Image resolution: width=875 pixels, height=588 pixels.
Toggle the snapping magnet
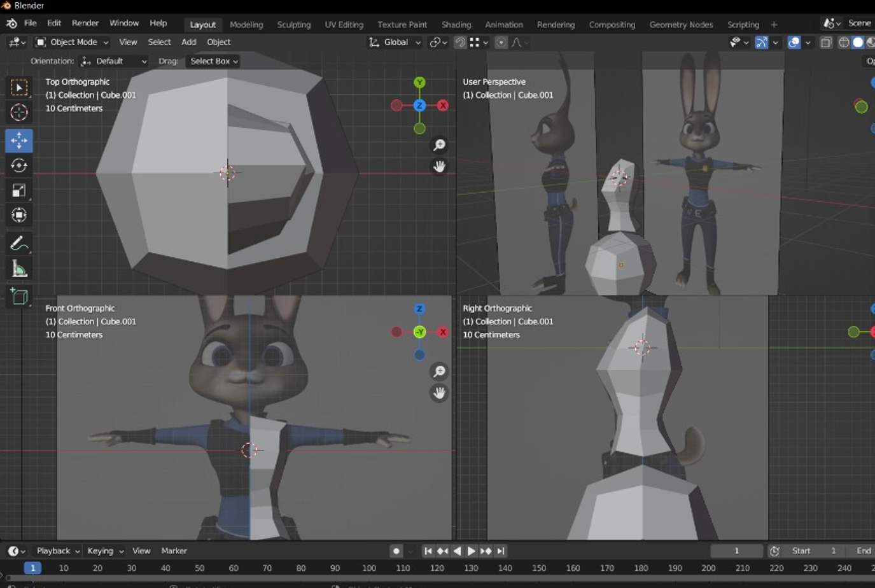tap(460, 42)
